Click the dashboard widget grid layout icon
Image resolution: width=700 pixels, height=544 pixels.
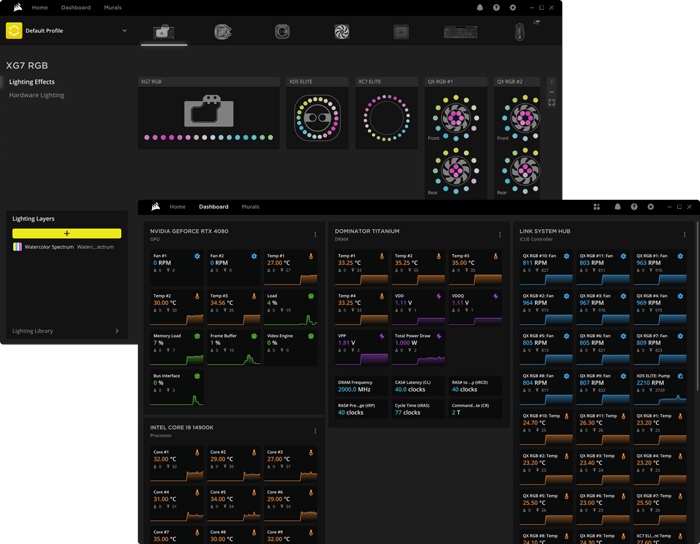click(596, 207)
